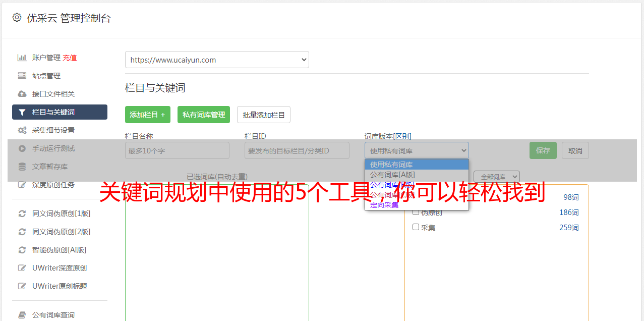The width and height of the screenshot is (644, 321).
Task: Tick the 采集 checkbox
Action: (416, 227)
